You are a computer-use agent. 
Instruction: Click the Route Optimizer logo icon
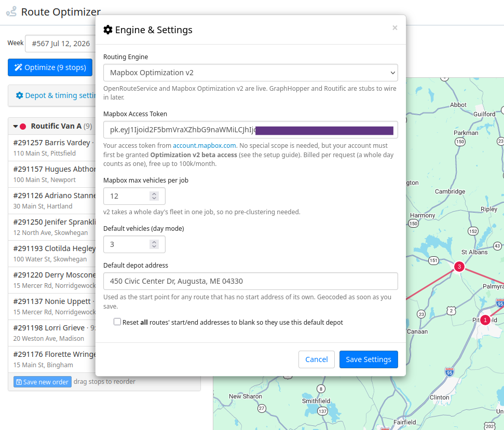11,12
